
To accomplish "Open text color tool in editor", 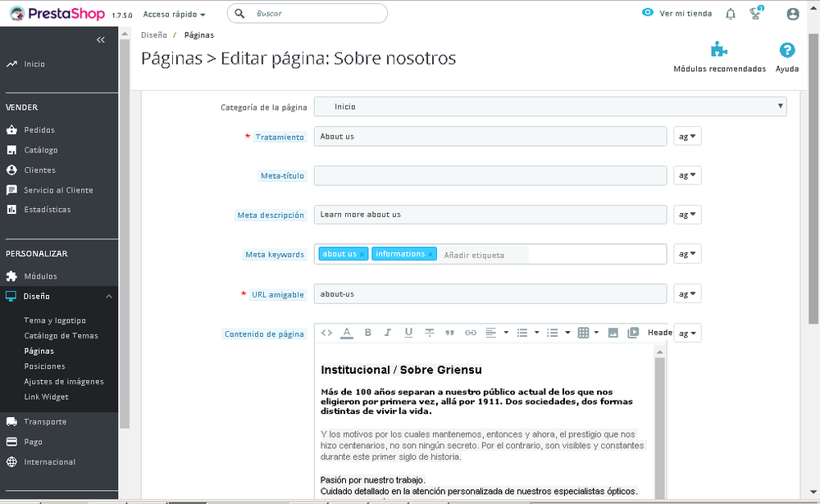I will point(346,333).
